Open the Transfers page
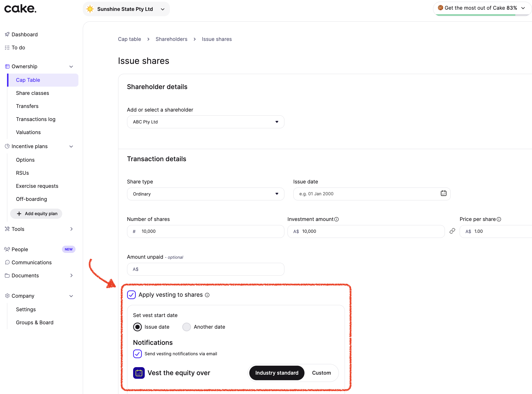The width and height of the screenshot is (532, 394). coord(27,106)
